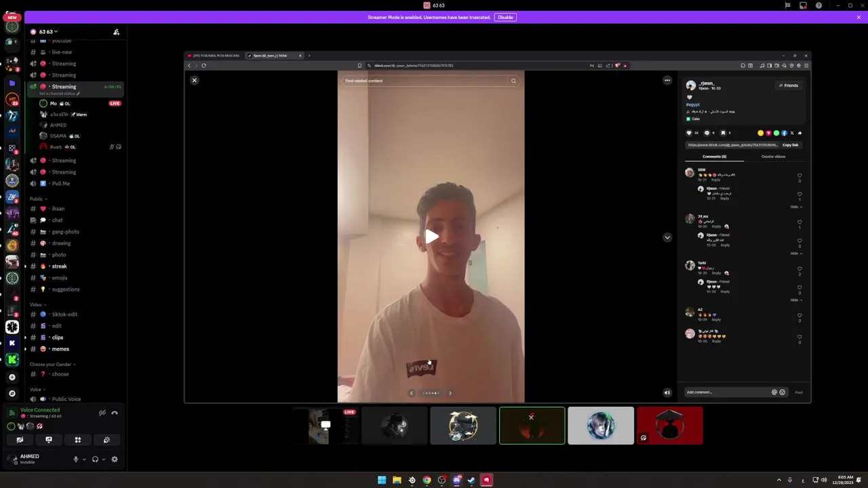
Task: Play the TikTok video
Action: pyautogui.click(x=431, y=237)
